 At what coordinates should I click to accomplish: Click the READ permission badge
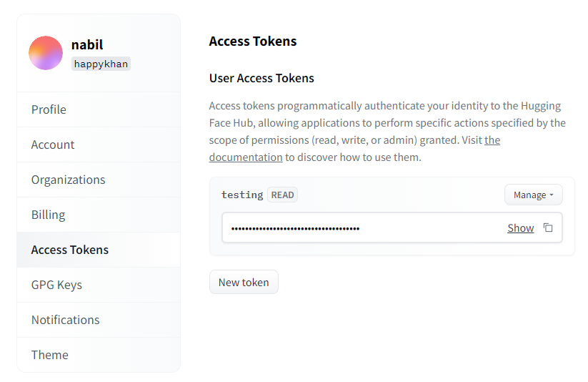pyautogui.click(x=282, y=195)
